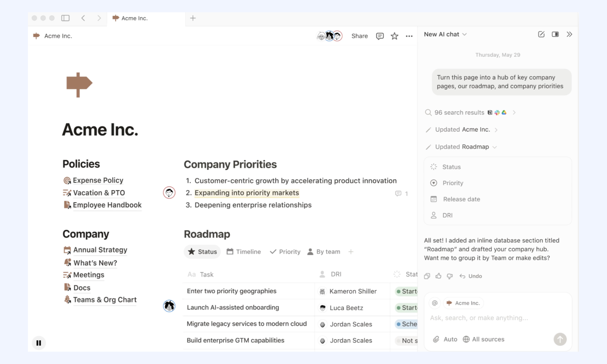Thumbs down the AI response
Screen dimensions: 607x364
450,276
